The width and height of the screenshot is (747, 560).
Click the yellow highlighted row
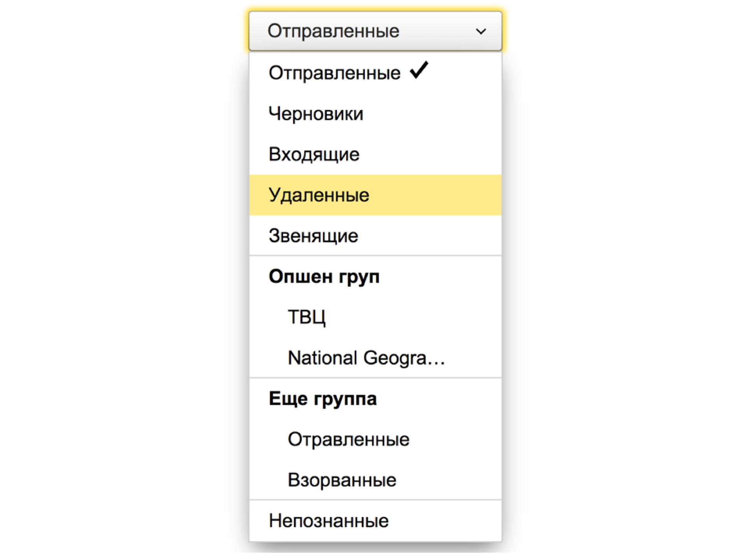click(x=375, y=195)
